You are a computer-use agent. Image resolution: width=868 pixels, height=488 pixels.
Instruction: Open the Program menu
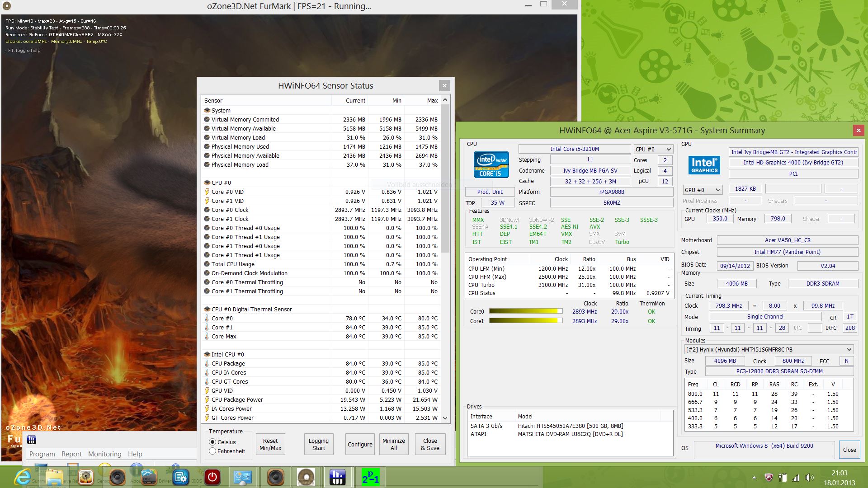(42, 454)
